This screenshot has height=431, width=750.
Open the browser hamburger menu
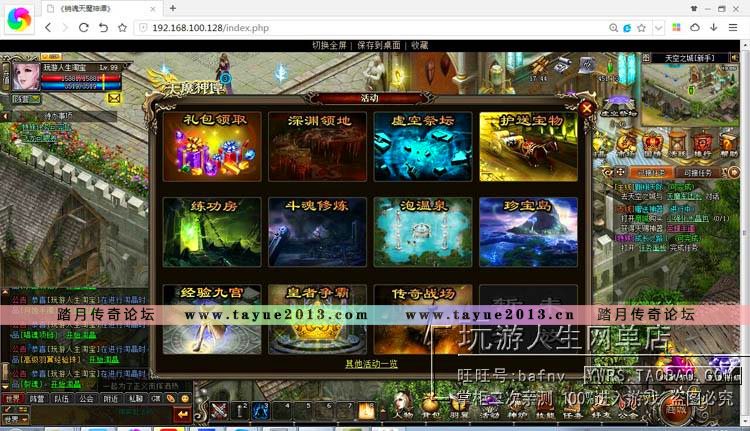[x=733, y=28]
